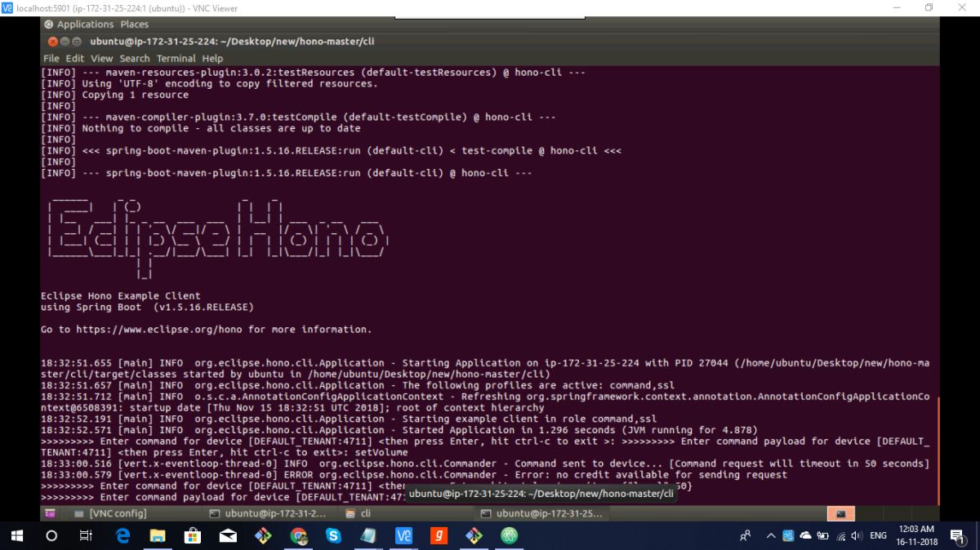Screen dimensions: 980x550
Task: Open the Mail app from taskbar
Action: tap(229, 536)
